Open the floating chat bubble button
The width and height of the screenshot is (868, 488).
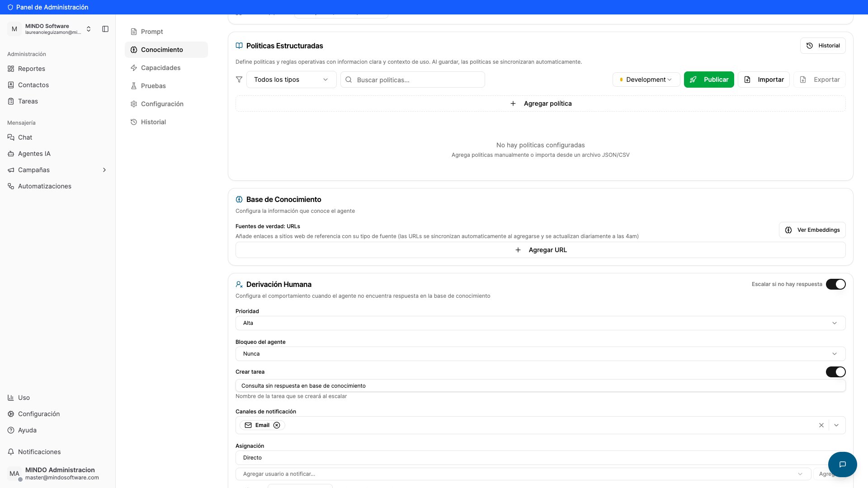pyautogui.click(x=843, y=465)
